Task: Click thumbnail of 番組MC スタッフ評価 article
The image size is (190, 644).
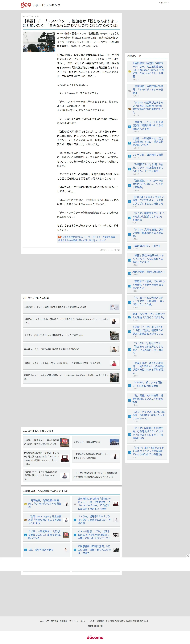Action: tap(114, 321)
